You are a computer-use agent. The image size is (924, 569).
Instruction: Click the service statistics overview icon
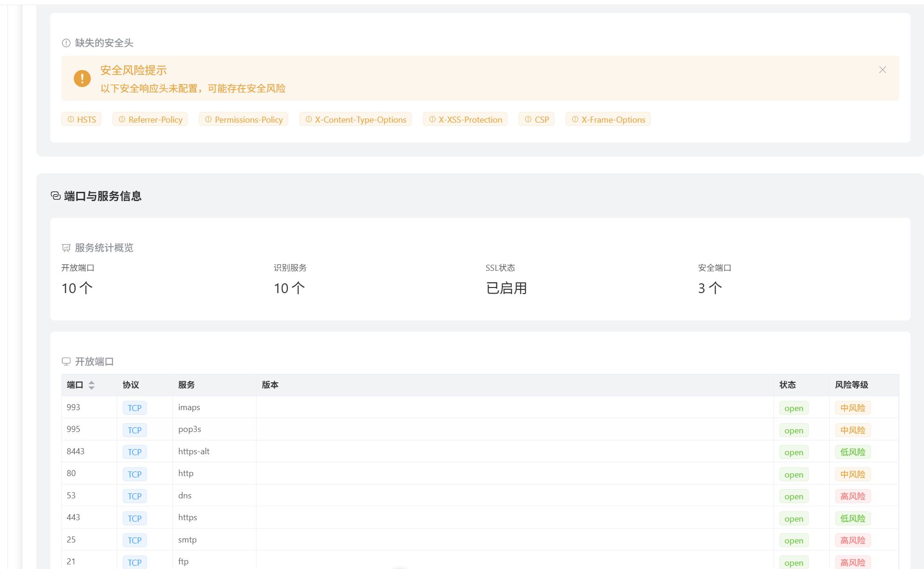pos(66,248)
